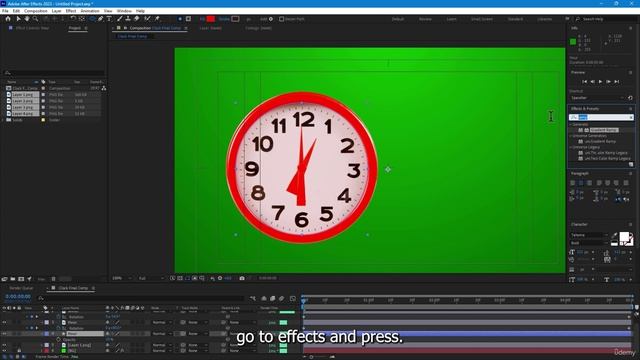Click the Home icon in the toolbar
Image resolution: width=640 pixels, height=360 pixels.
(x=8, y=19)
